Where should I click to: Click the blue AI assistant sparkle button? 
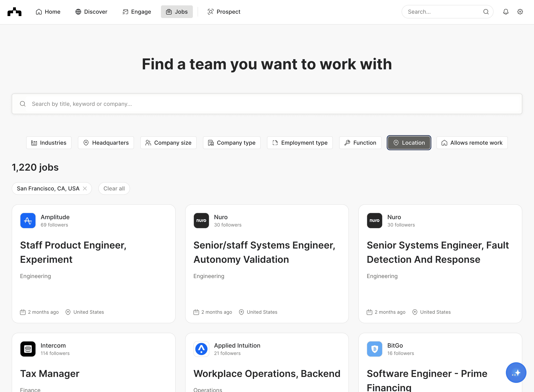pyautogui.click(x=516, y=372)
